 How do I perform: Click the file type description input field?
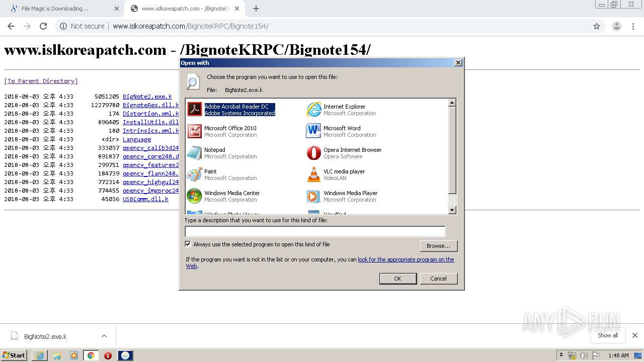[x=315, y=232]
